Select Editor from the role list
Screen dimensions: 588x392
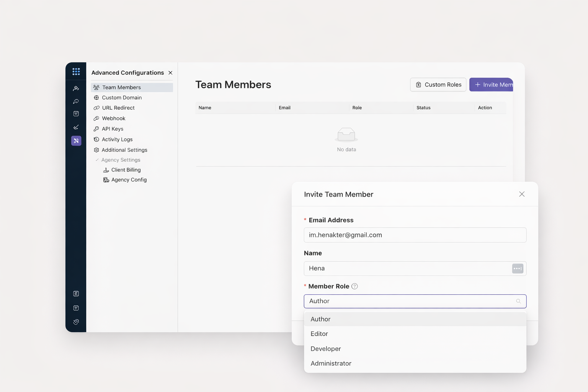(x=319, y=334)
